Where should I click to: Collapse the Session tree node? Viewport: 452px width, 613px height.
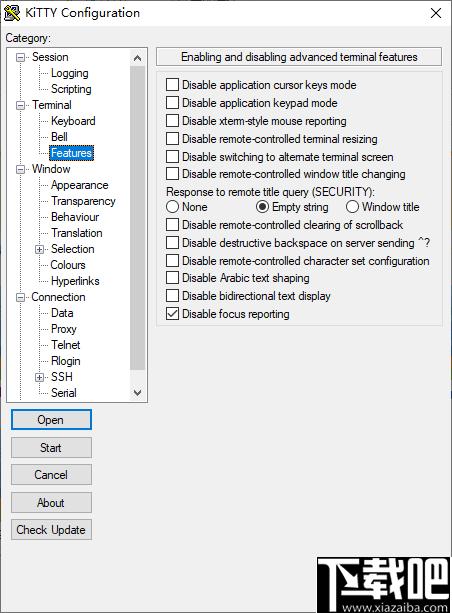tap(20, 58)
